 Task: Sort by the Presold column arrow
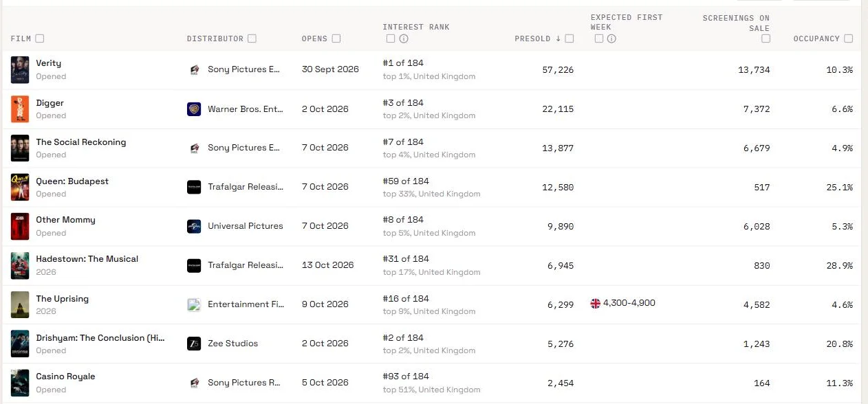coord(558,38)
